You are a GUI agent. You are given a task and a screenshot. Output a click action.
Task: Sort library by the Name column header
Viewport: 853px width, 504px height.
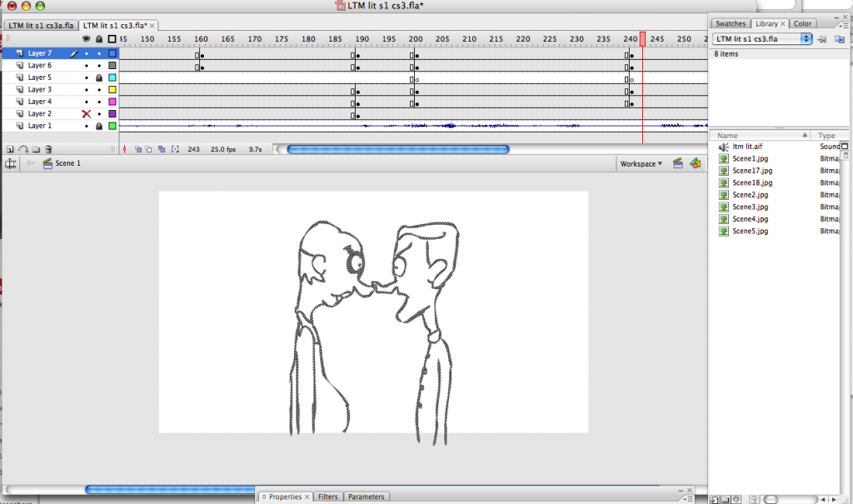click(756, 135)
